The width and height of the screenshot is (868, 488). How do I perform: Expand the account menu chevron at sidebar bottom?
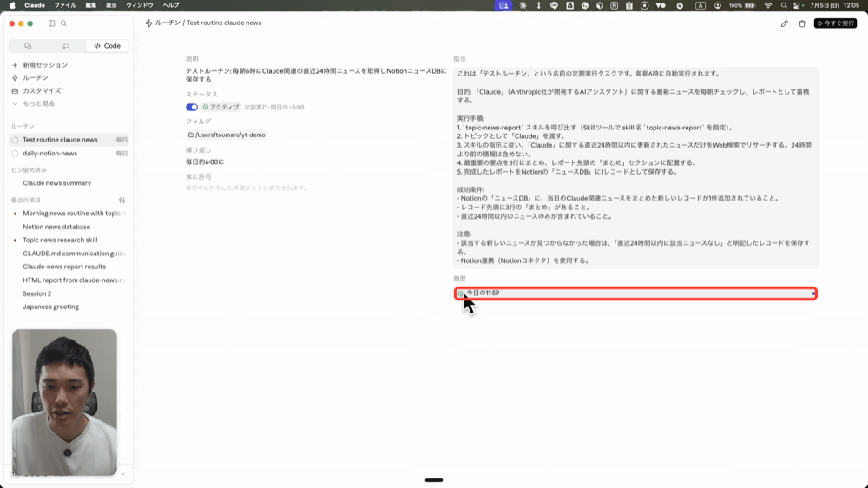[x=123, y=474]
